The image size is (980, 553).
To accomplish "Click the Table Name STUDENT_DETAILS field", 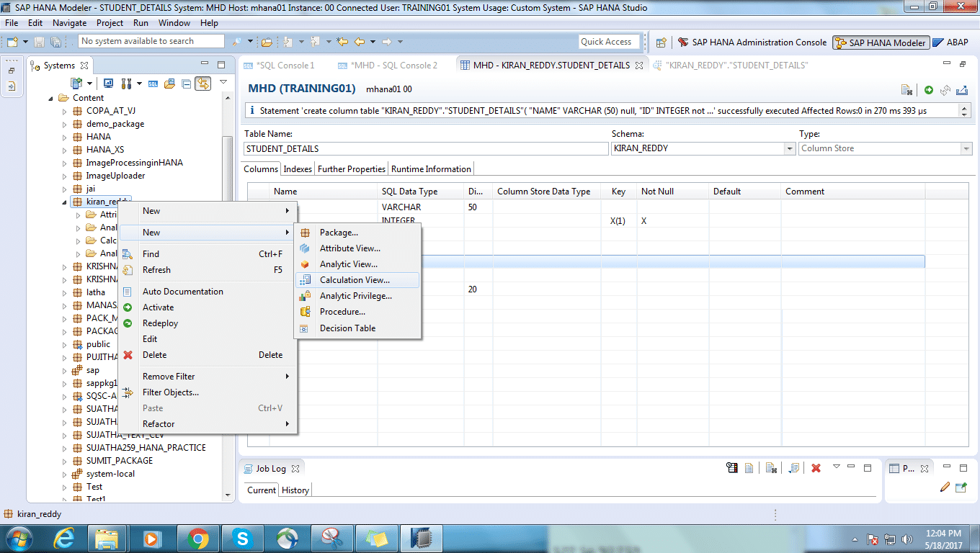I will [427, 148].
